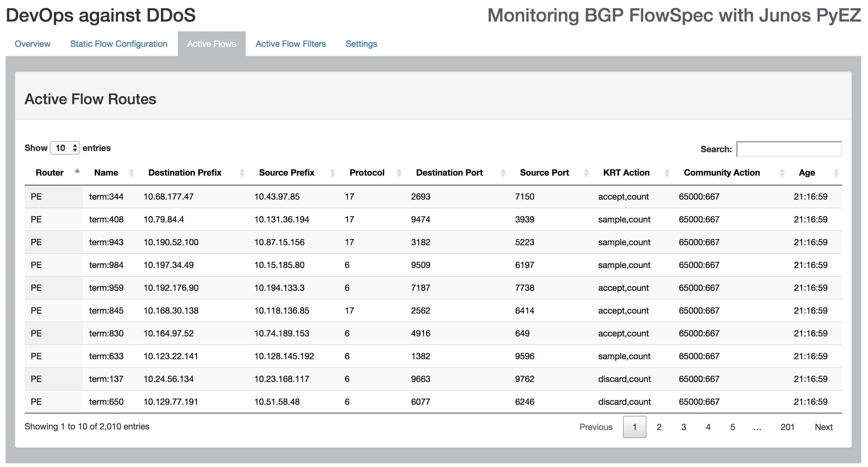Switch to the Overview tab
Screen dimensions: 868x467
(x=32, y=44)
